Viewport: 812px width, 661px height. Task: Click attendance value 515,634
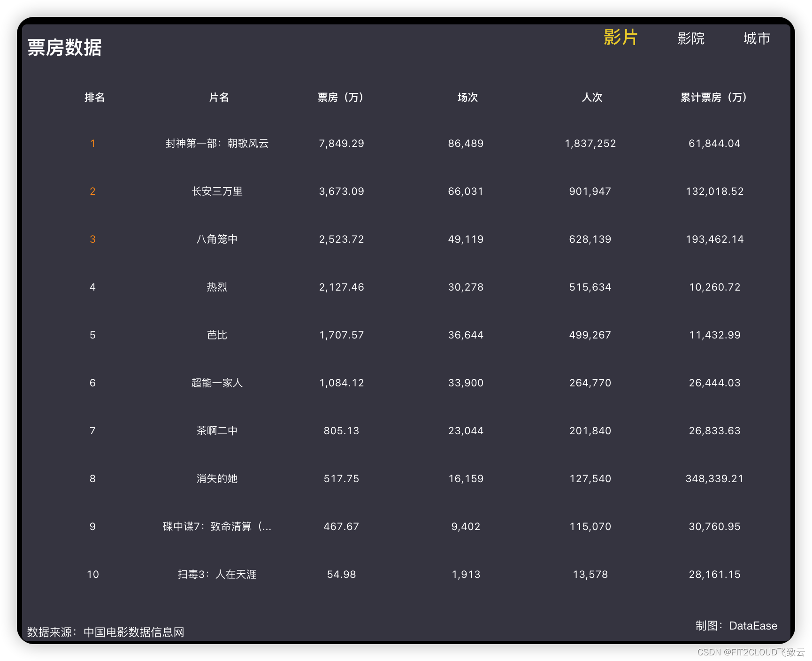click(590, 287)
